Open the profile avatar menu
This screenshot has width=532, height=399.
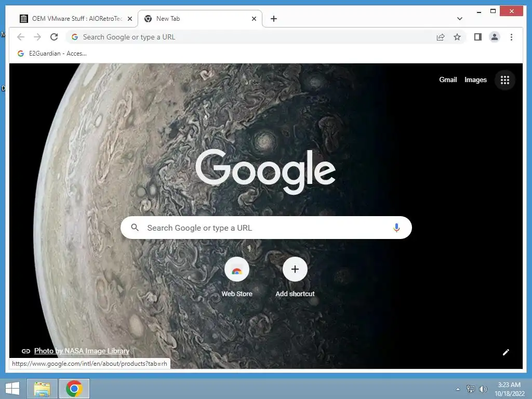point(495,37)
